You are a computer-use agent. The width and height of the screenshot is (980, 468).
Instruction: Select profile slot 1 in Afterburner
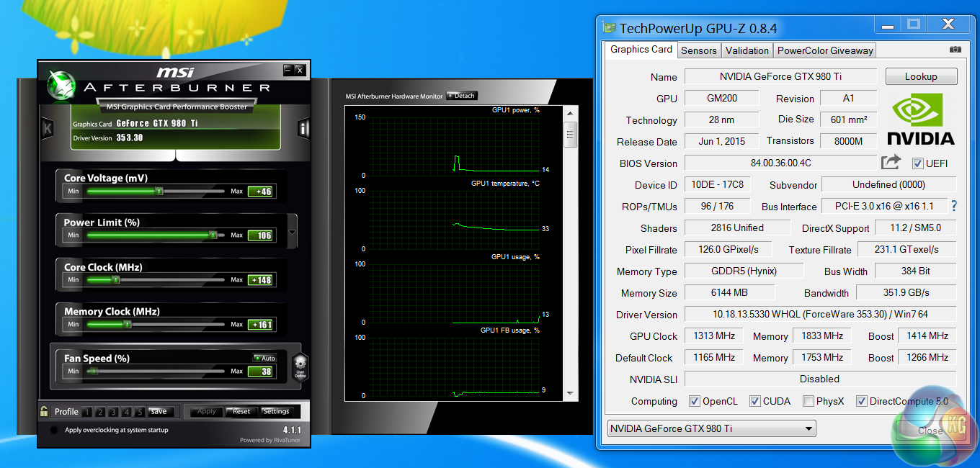[86, 412]
